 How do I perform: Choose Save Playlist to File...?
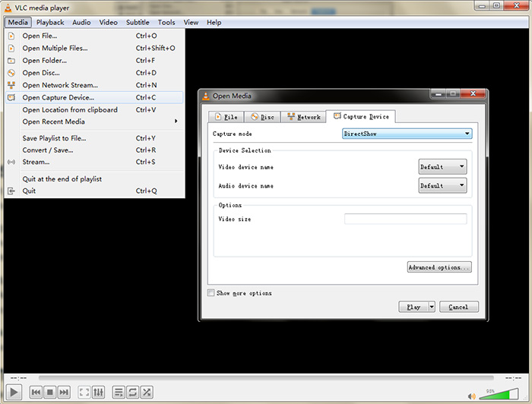coord(94,138)
